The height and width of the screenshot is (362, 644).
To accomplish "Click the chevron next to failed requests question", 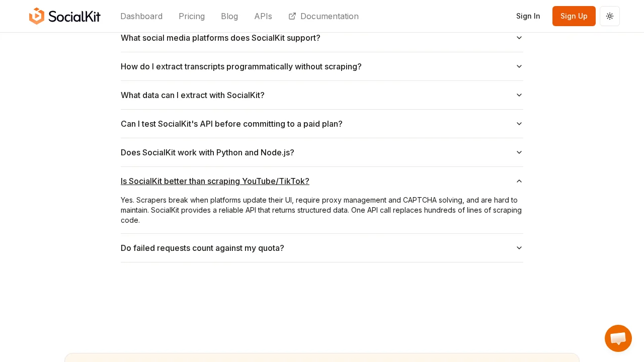I will (x=519, y=248).
